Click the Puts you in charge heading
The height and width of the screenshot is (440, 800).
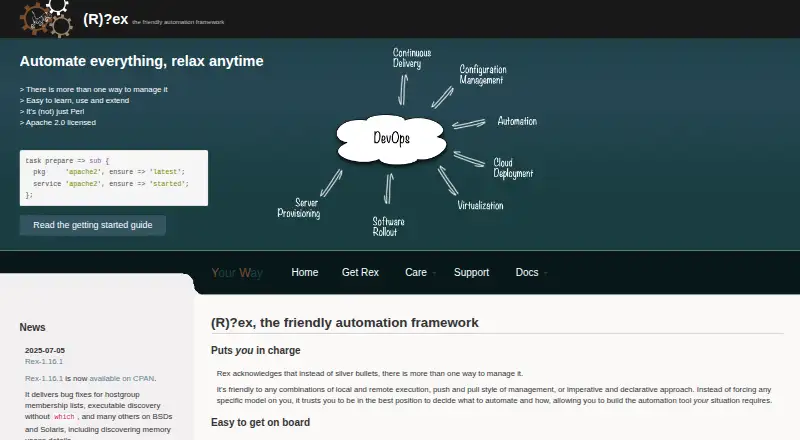coord(256,351)
